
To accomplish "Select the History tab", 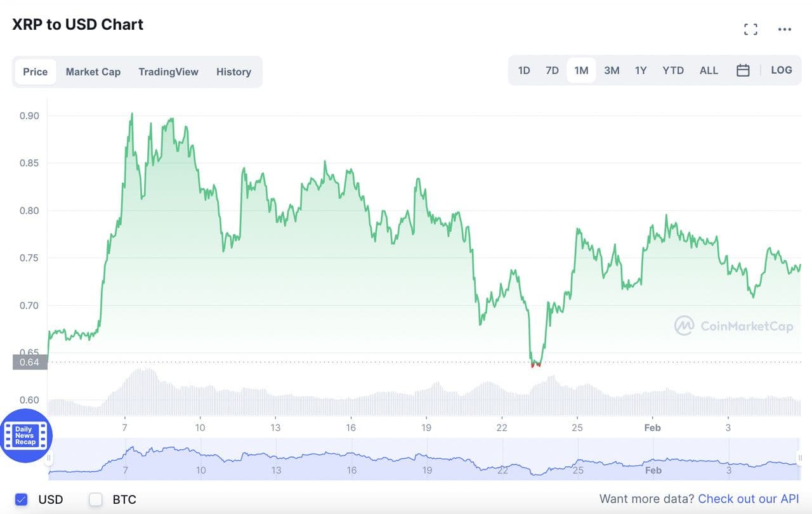I will 233,72.
